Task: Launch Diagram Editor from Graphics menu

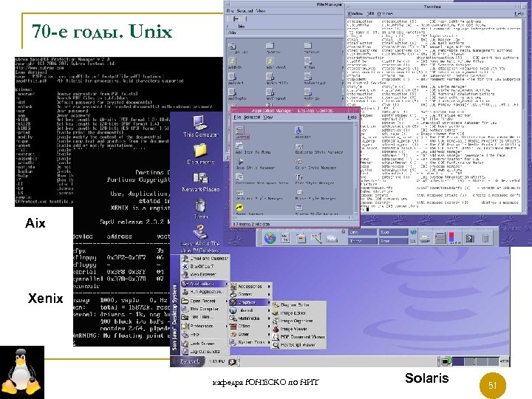Action: click(x=299, y=304)
